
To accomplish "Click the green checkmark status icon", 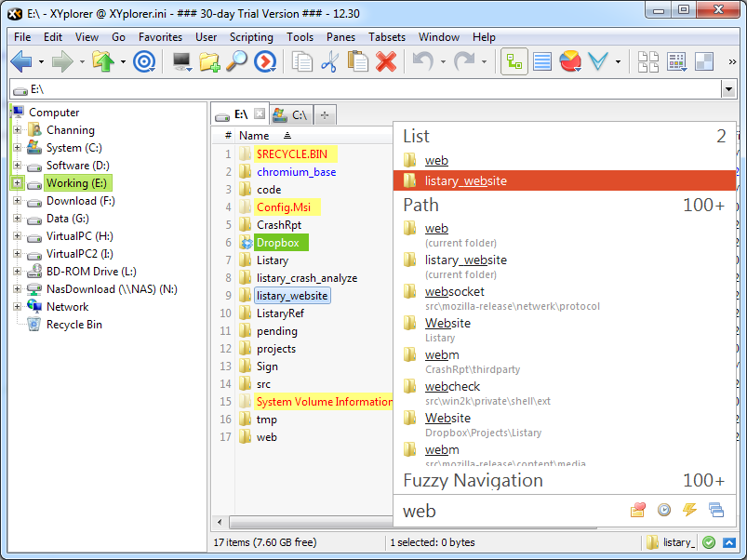I will (709, 542).
